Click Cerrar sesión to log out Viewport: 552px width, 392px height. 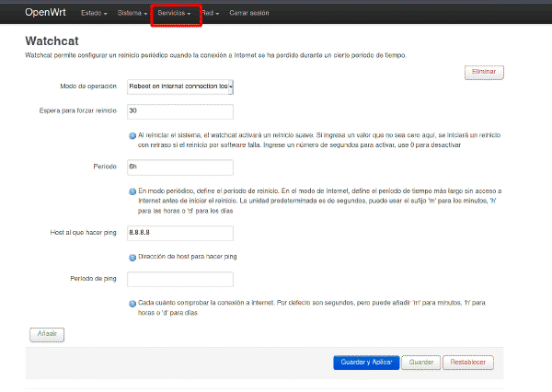pos(249,13)
